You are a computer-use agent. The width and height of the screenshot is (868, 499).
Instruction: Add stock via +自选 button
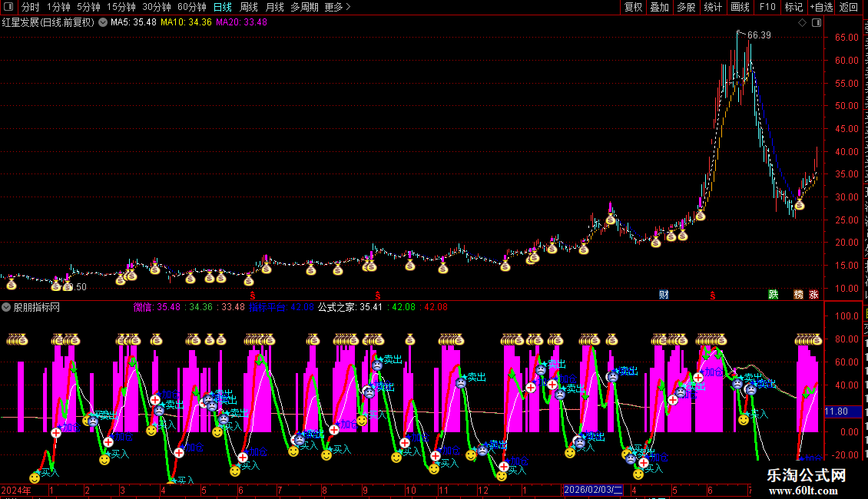click(821, 7)
